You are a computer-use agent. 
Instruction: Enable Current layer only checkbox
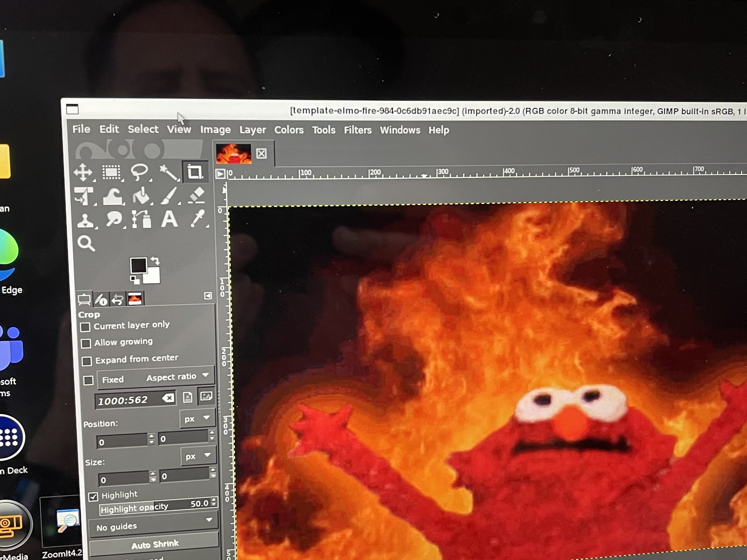click(85, 327)
